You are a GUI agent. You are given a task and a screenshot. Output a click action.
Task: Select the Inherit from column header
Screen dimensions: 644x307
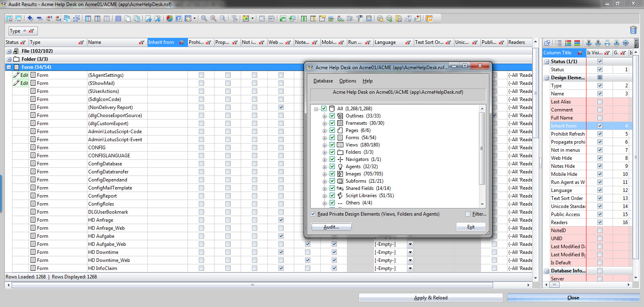pyautogui.click(x=167, y=42)
